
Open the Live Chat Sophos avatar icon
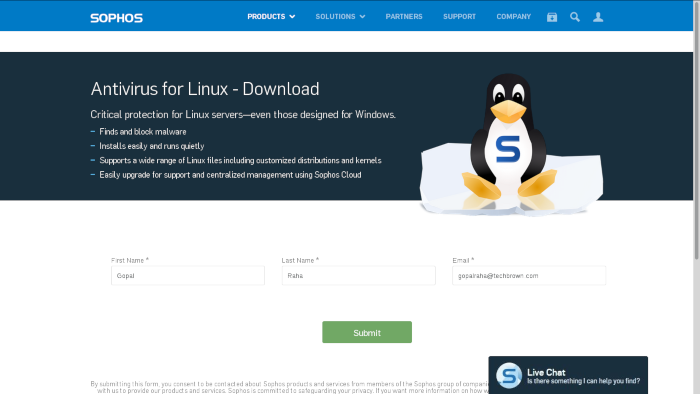tap(509, 375)
